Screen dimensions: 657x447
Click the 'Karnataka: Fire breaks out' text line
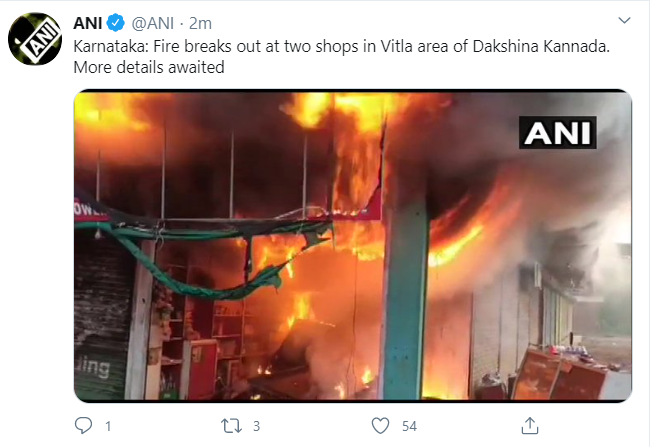341,46
